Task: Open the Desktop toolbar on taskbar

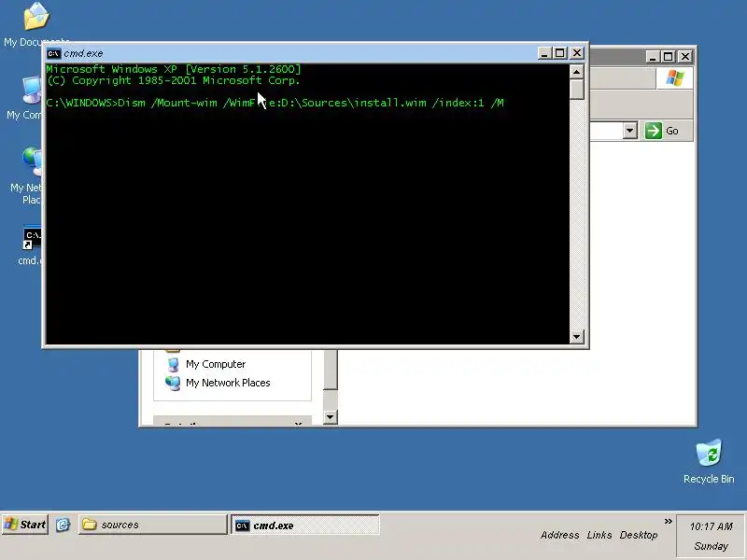Action: [x=639, y=535]
